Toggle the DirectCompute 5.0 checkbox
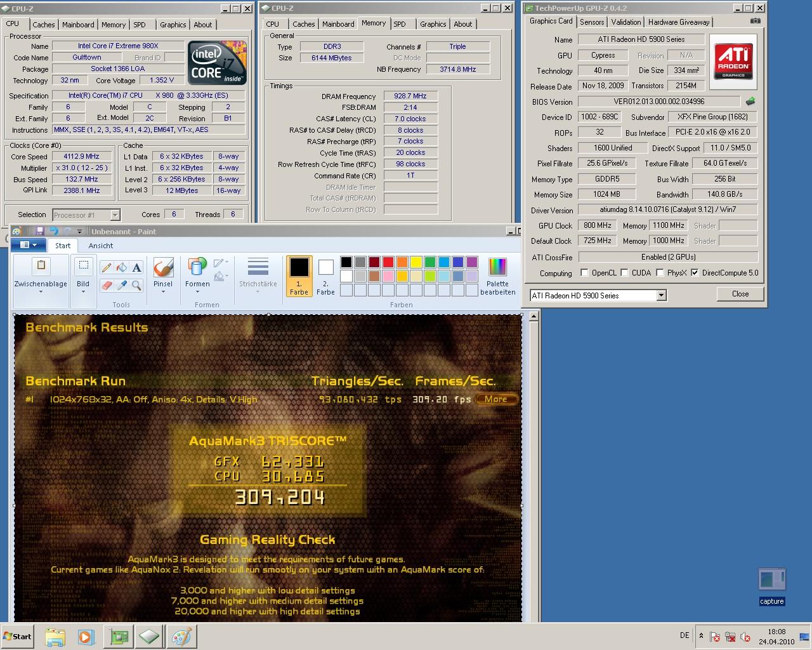 tap(695, 273)
